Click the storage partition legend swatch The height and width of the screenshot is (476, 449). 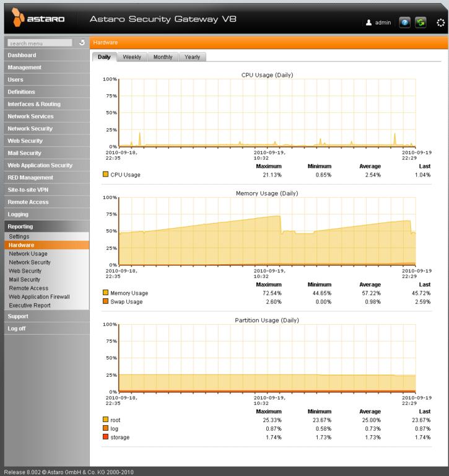105,437
